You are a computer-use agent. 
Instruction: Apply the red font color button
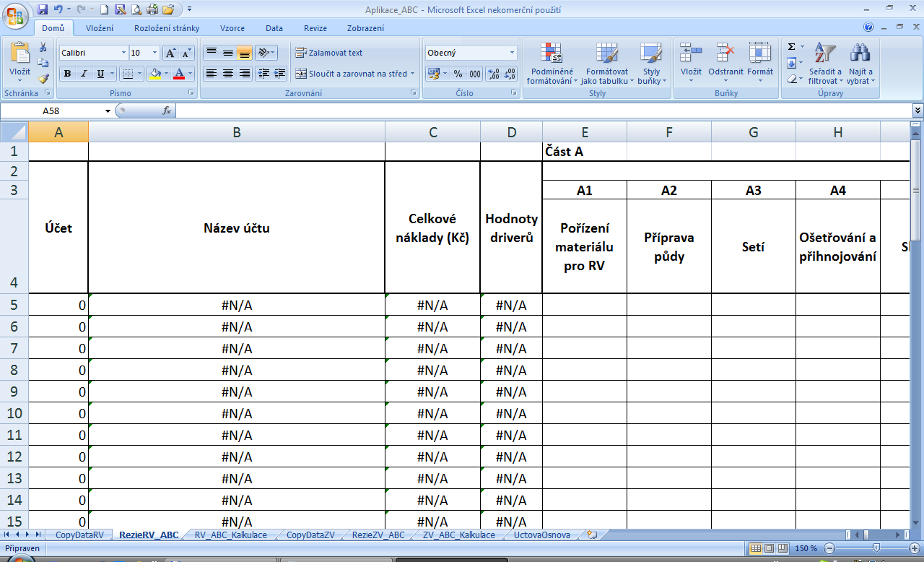click(x=180, y=73)
